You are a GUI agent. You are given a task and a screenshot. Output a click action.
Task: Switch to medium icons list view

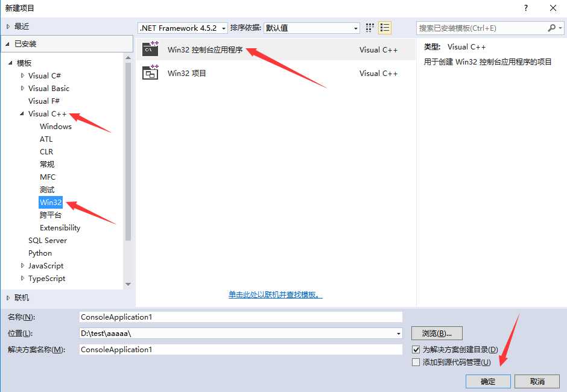coord(385,28)
